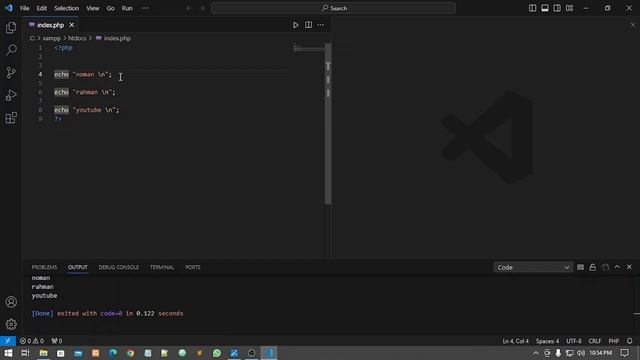Open the editor More Actions ellipsis
Screen dimensions: 640x360
point(321,25)
